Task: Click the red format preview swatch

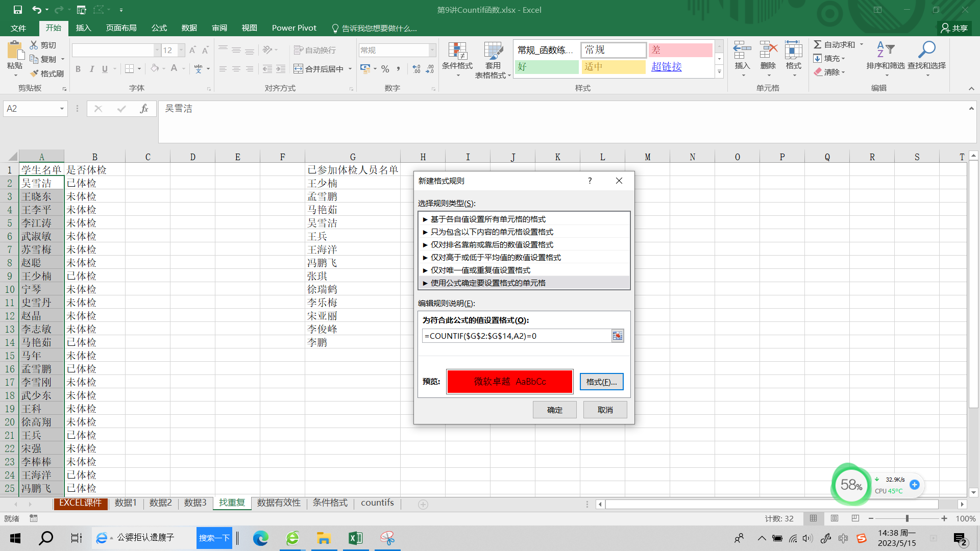Action: pyautogui.click(x=509, y=382)
